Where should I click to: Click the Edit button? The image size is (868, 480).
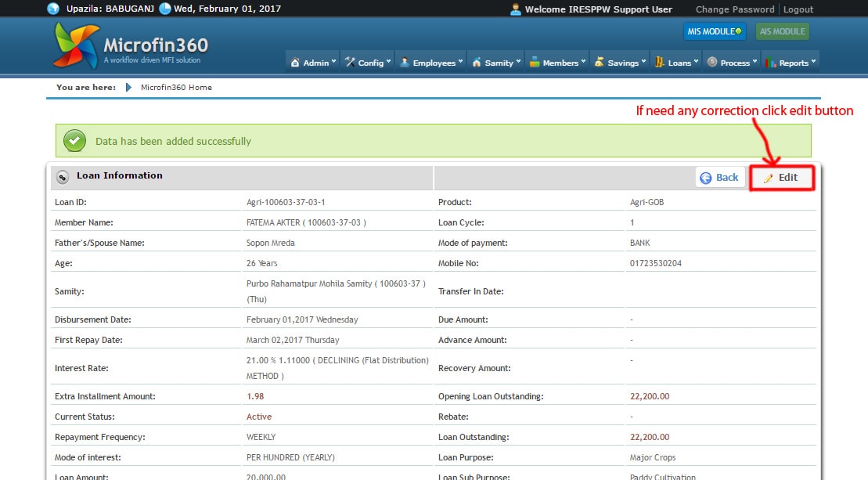[781, 178]
